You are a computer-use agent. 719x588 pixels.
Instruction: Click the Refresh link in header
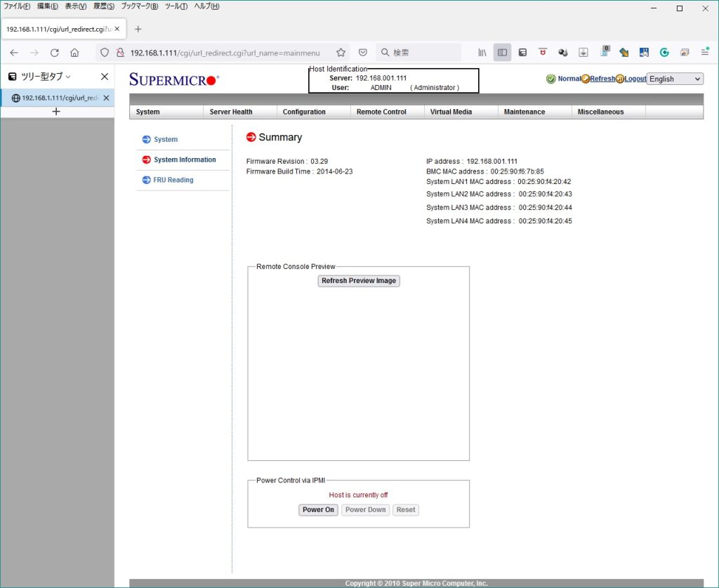602,79
